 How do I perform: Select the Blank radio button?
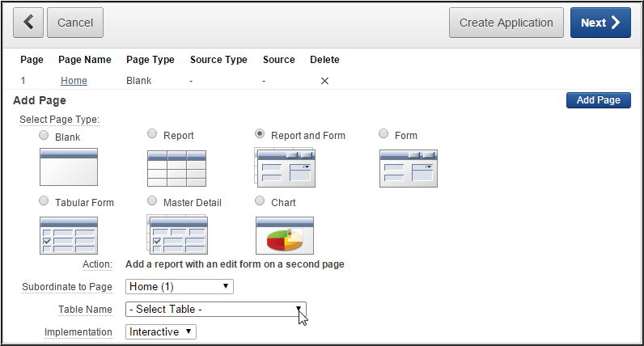click(44, 136)
